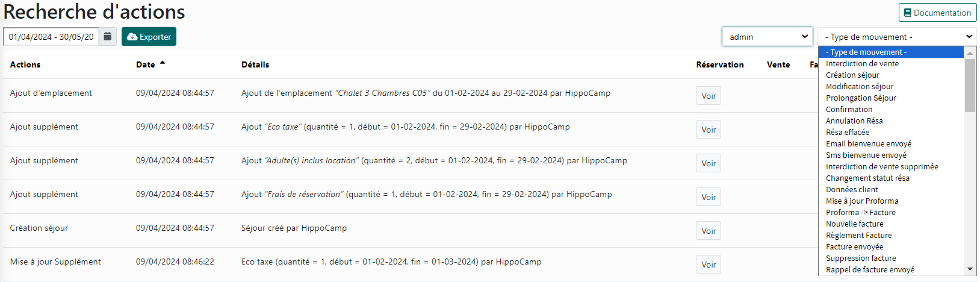980x282 pixels.
Task: Click Voir for Ajout d'emplacement row
Action: tap(709, 96)
